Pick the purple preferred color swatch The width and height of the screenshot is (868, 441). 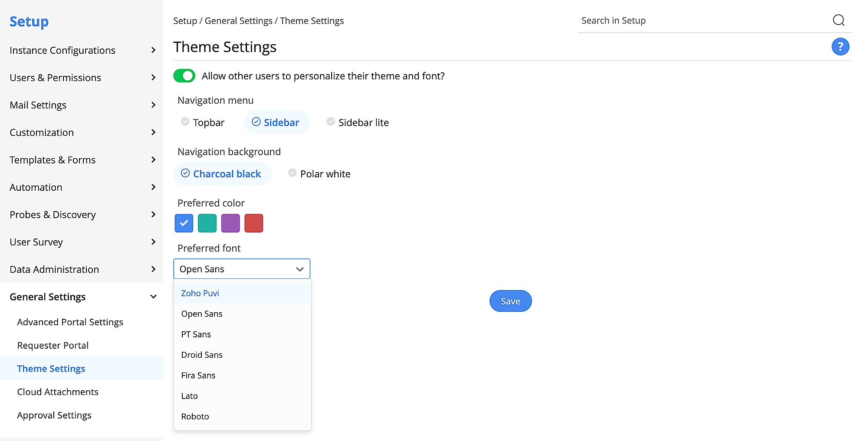coord(230,223)
